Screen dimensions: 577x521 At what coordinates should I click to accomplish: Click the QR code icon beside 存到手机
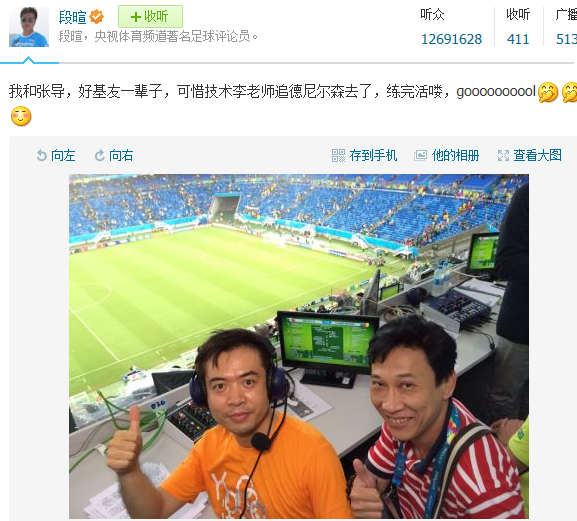point(338,155)
